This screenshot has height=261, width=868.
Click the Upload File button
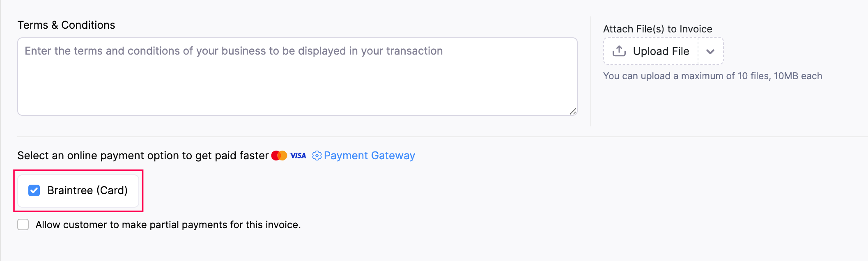[651, 51]
